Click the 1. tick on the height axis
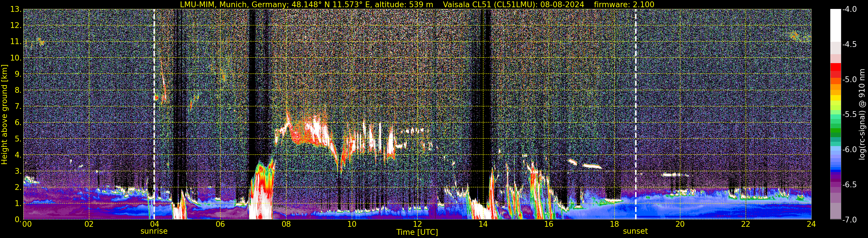 [x=18, y=204]
